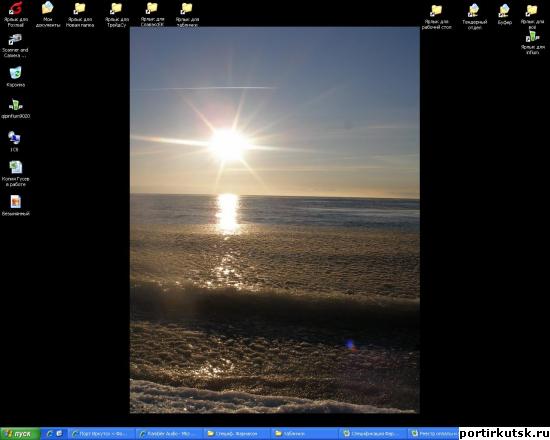Open the Ярлык для ТройкаСу folder shortcut
Screen dimensions: 550x440
pos(116,14)
